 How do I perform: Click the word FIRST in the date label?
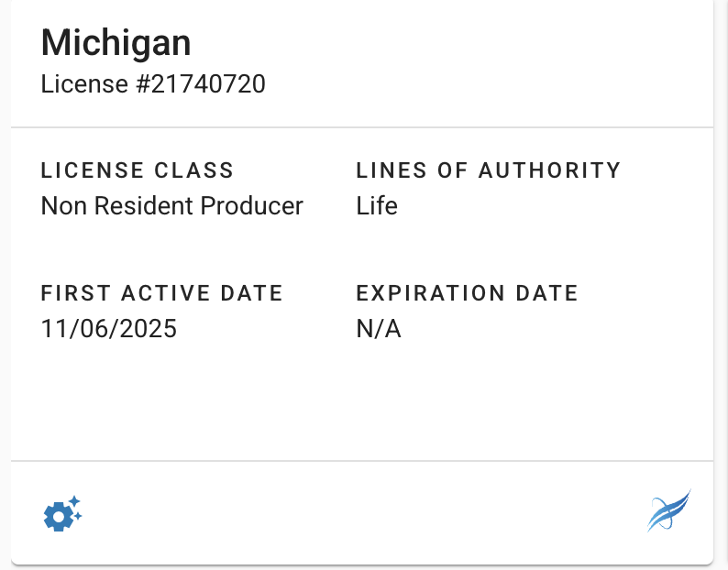pyautogui.click(x=70, y=293)
